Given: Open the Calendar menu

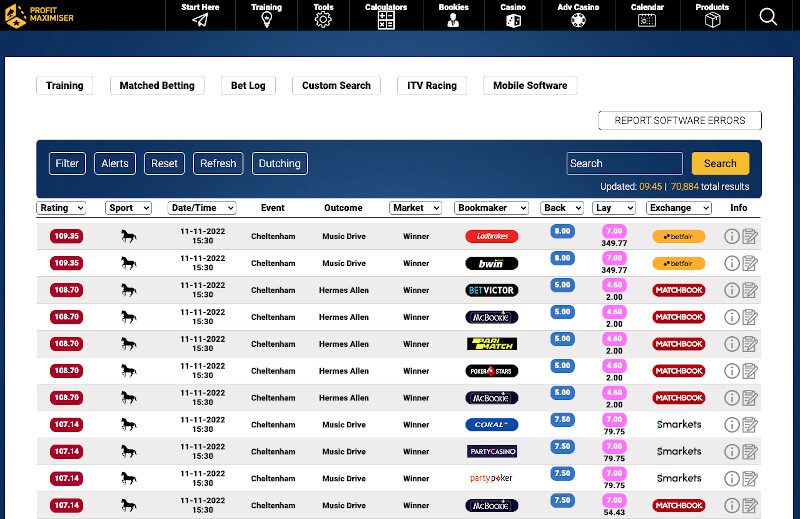Looking at the screenshot, I should [647, 15].
